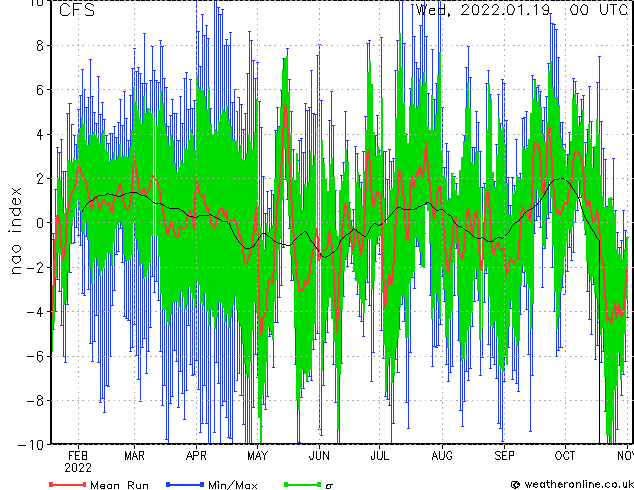
Task: Click the y-axis value 2
Action: 40,178
